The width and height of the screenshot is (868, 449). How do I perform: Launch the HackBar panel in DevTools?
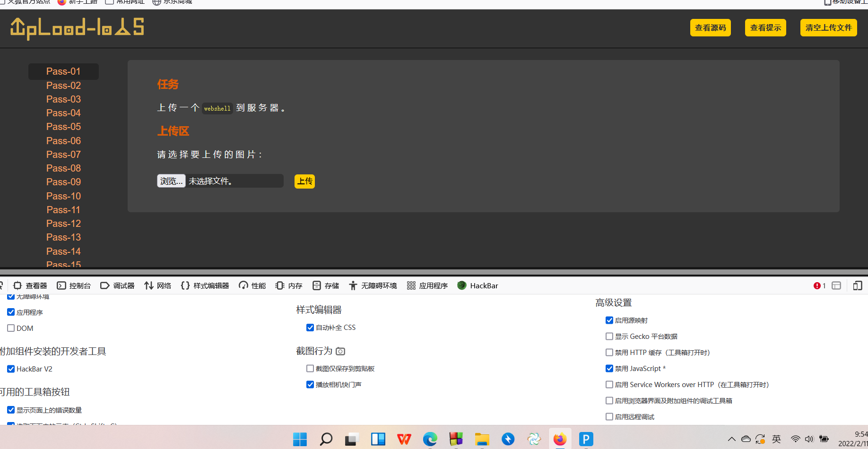(477, 285)
